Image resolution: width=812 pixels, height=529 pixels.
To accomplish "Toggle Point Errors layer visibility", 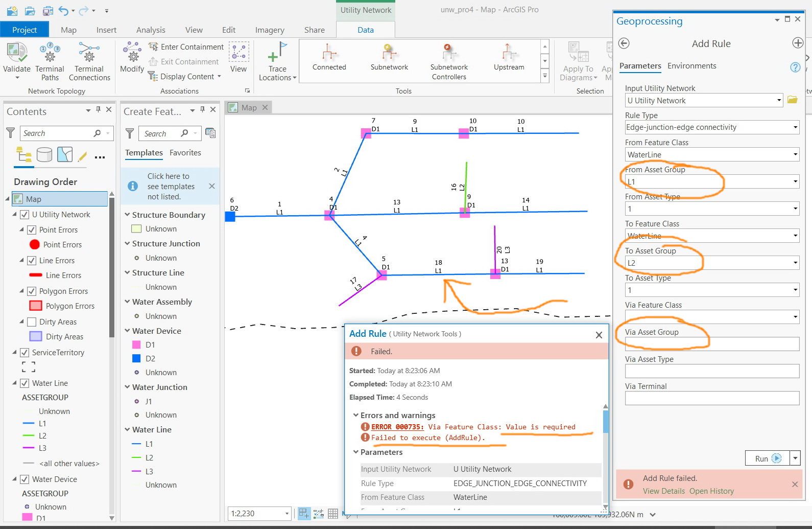I will [32, 230].
